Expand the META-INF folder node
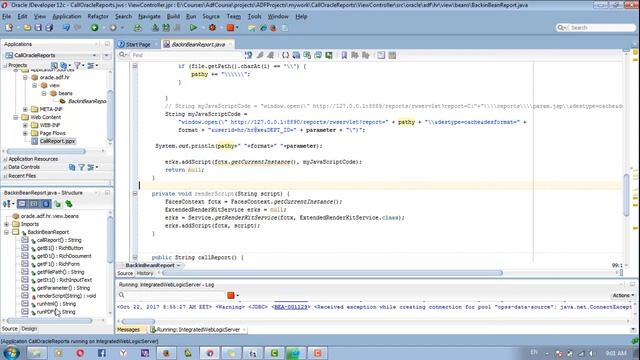Screen dimensions: 640x360 [25, 109]
